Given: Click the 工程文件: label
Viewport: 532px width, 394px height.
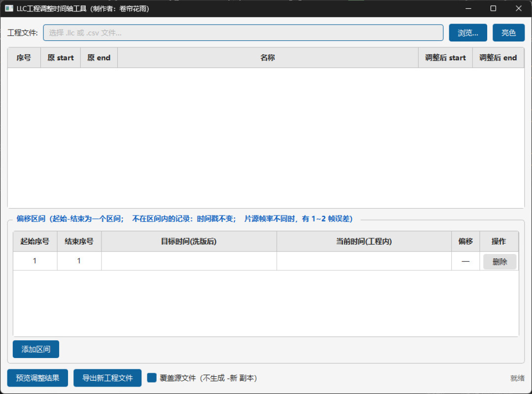Looking at the screenshot, I should pos(23,33).
